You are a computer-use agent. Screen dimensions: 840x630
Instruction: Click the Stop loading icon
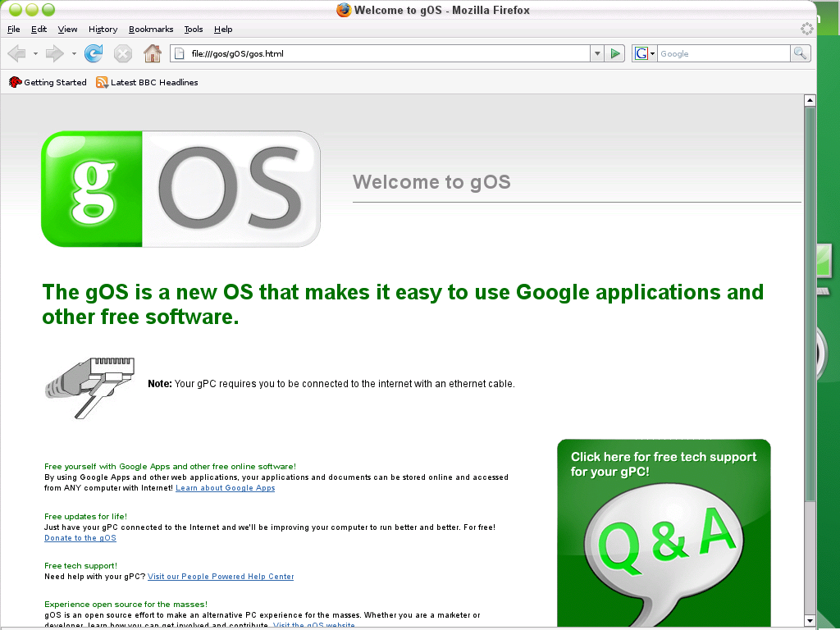123,54
